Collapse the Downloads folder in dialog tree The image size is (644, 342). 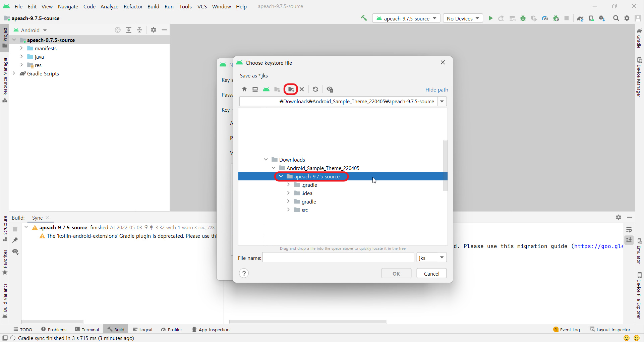click(266, 160)
